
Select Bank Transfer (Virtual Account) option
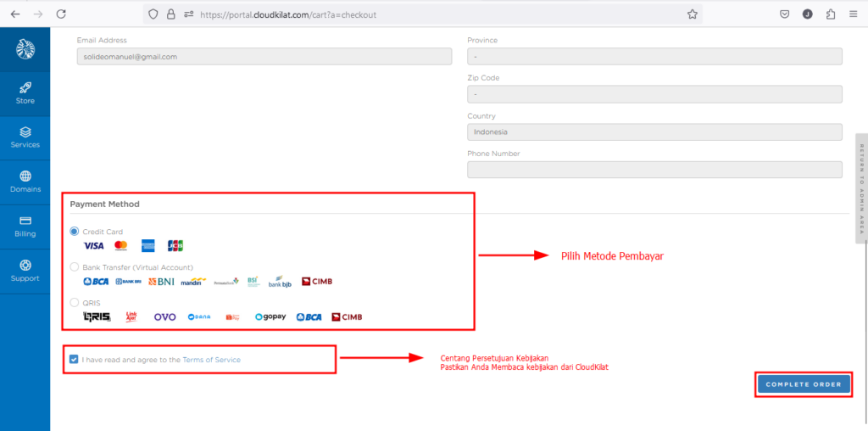(x=75, y=267)
